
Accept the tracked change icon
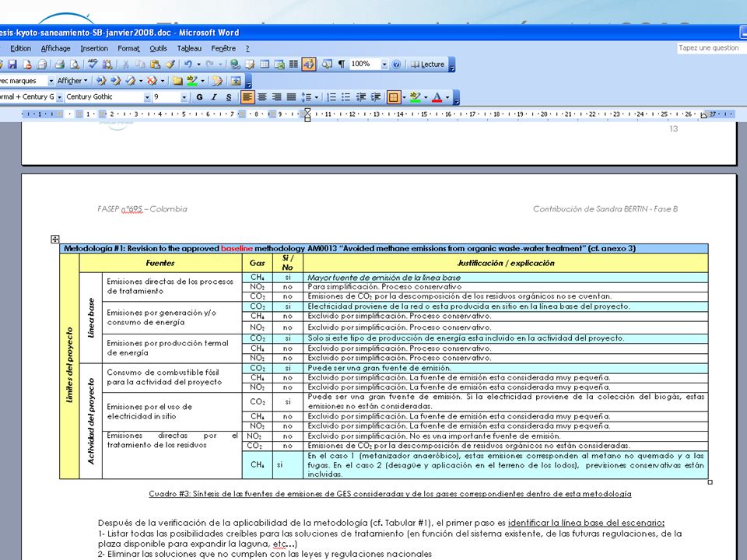click(x=131, y=81)
